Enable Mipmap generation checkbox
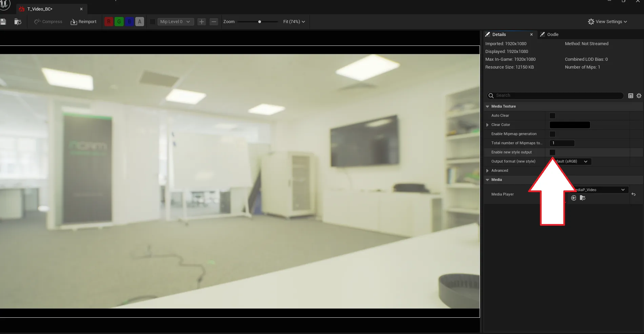The width and height of the screenshot is (644, 334). (552, 134)
